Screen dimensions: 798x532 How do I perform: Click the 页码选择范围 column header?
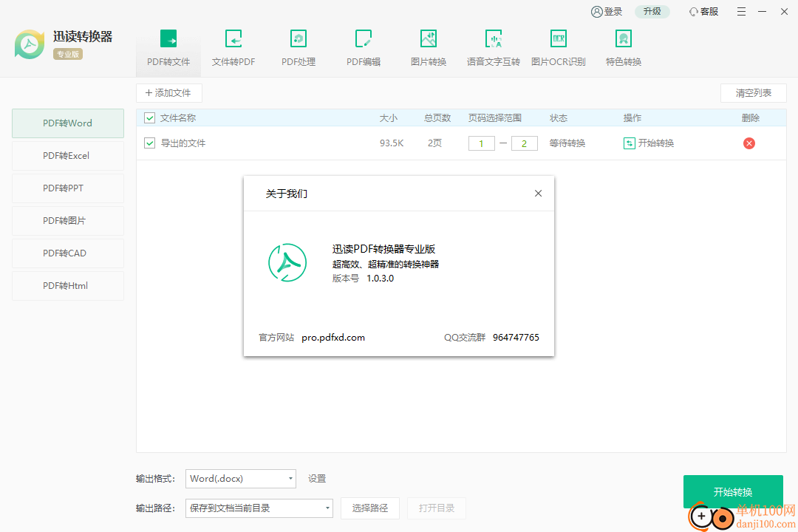tap(494, 118)
